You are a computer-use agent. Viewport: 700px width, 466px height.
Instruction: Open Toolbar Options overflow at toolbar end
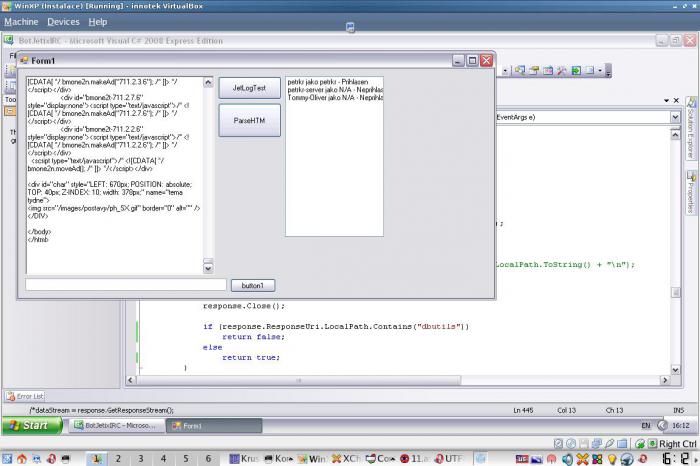[x=608, y=71]
